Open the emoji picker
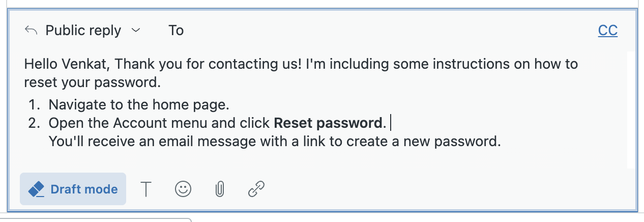 pyautogui.click(x=183, y=189)
